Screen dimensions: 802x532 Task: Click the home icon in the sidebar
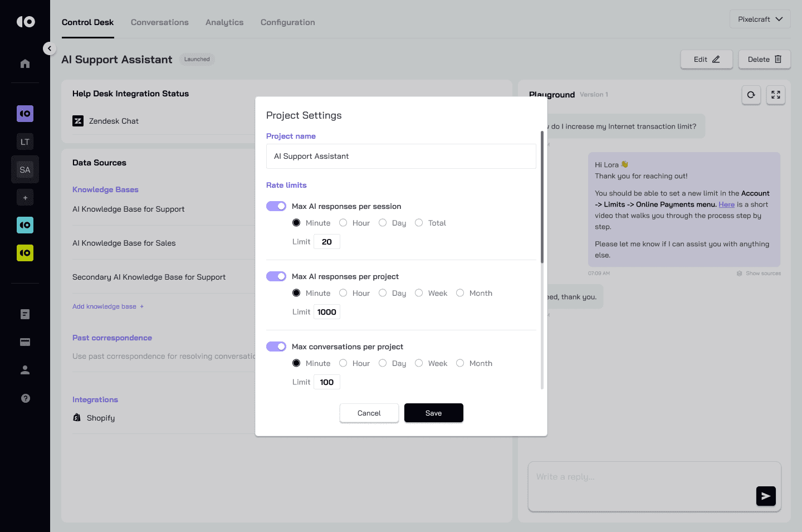[x=25, y=64]
